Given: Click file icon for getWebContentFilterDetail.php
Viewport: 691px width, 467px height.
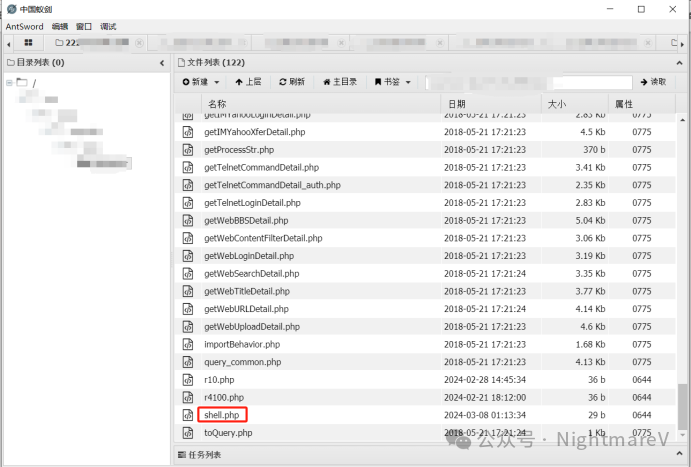Looking at the screenshot, I should pyautogui.click(x=188, y=238).
